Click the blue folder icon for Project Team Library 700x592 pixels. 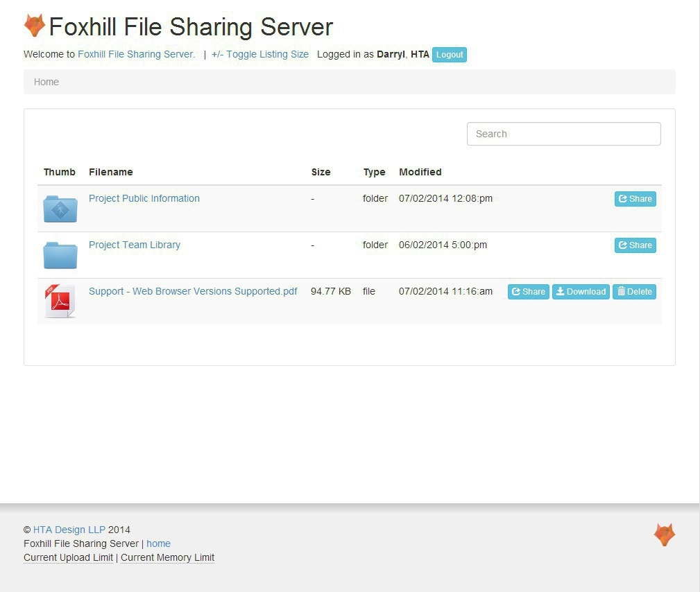pos(60,254)
